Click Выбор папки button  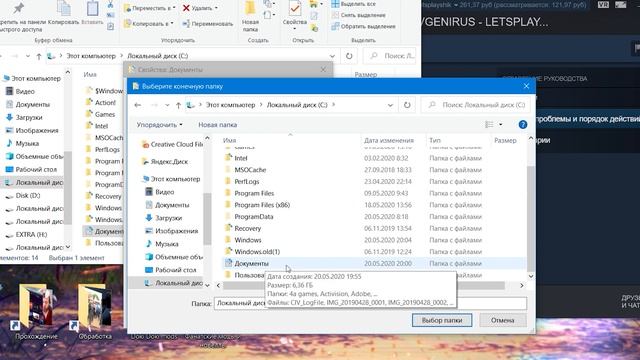pos(442,320)
